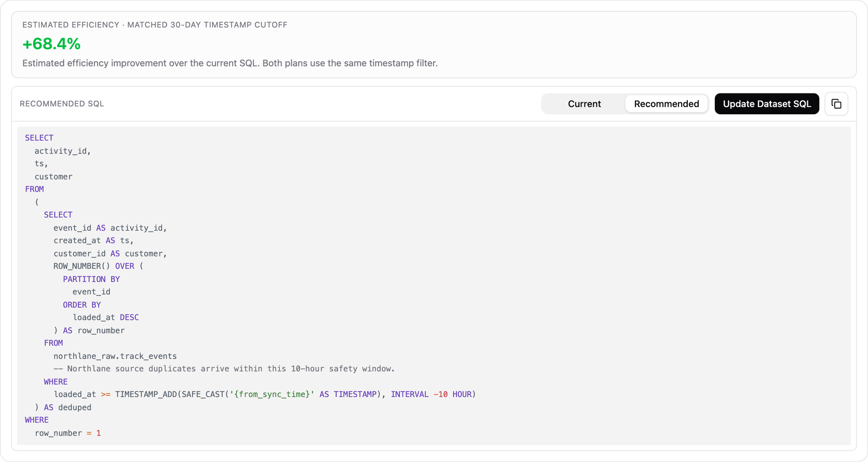
Task: Click the ESTIMATED EFFICIENCY header text
Action: (x=155, y=25)
